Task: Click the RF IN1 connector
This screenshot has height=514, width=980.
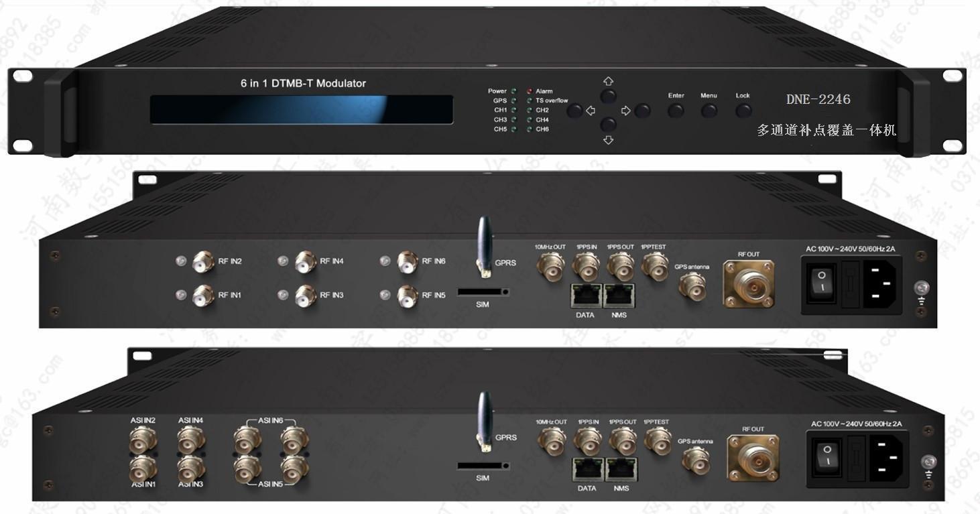Action: [x=203, y=296]
